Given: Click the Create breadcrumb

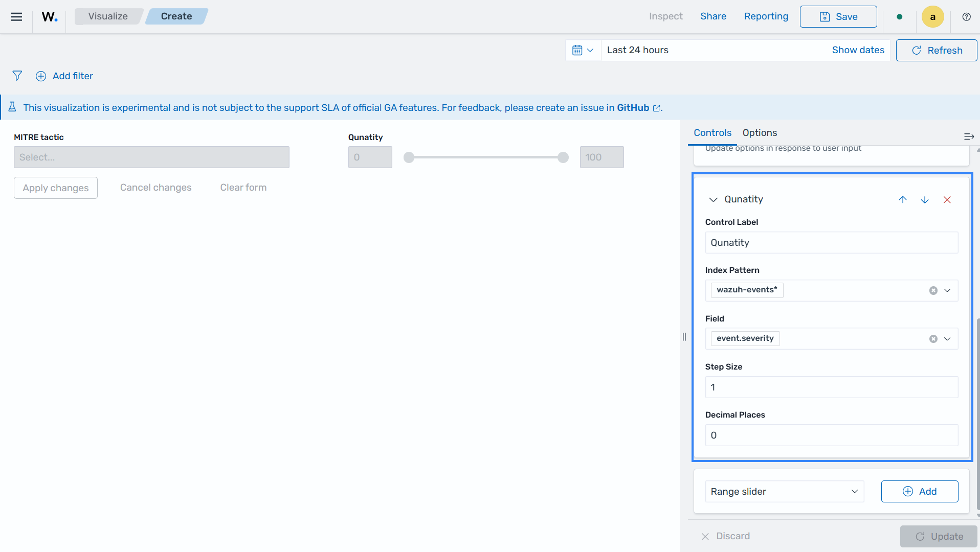Looking at the screenshot, I should (176, 16).
